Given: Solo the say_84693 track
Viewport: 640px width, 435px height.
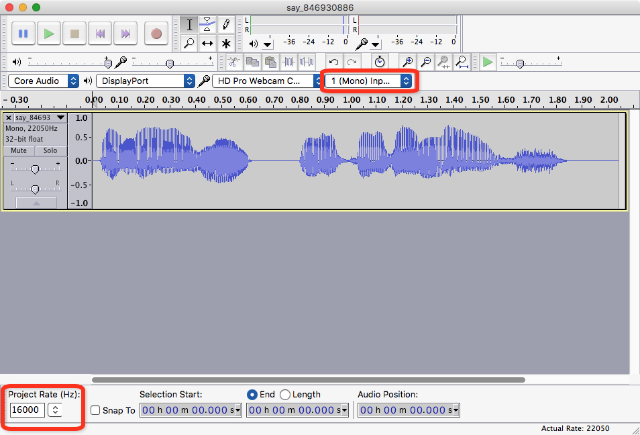Looking at the screenshot, I should [50, 151].
